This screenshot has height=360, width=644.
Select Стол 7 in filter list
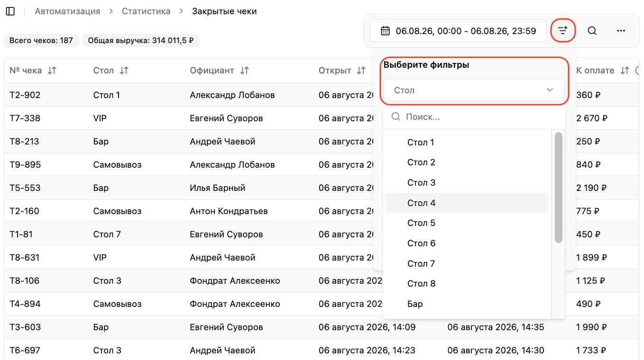tap(467, 263)
